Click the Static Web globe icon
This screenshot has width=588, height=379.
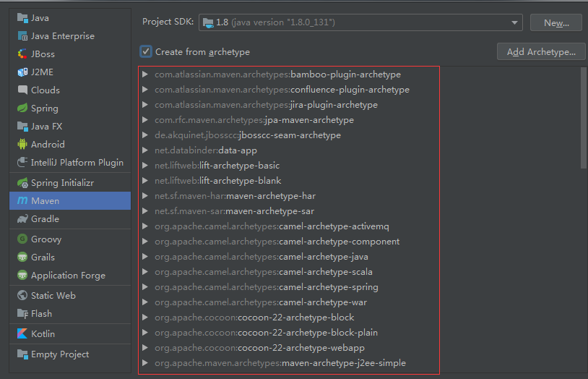click(22, 295)
